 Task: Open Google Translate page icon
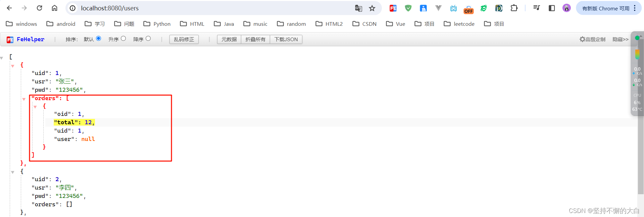click(x=358, y=8)
